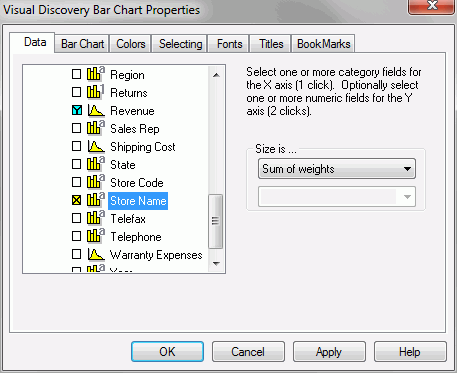
Task: Select the Shipping Cost field label
Action: point(143,147)
